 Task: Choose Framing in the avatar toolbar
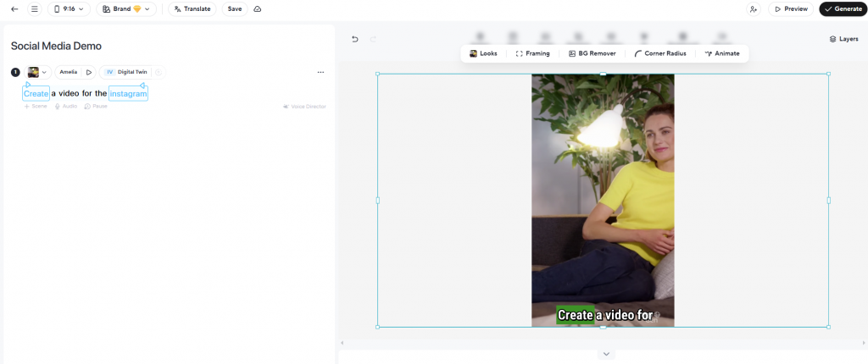click(532, 53)
